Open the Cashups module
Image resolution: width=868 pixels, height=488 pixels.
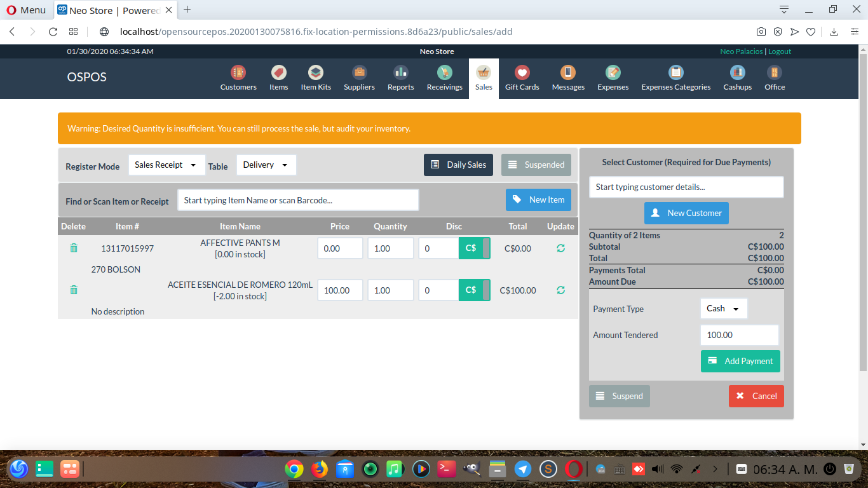(x=736, y=78)
